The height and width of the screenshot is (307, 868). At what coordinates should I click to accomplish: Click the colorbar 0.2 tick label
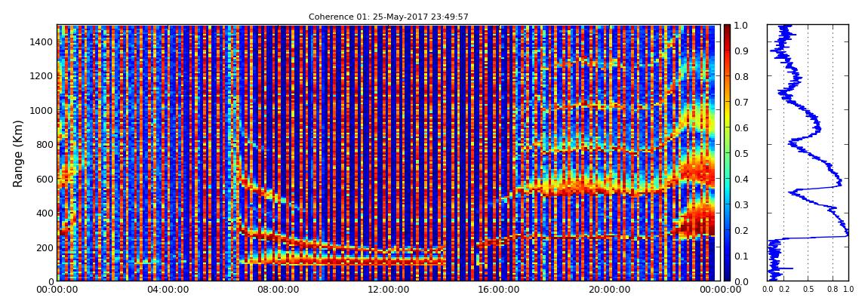743,230
